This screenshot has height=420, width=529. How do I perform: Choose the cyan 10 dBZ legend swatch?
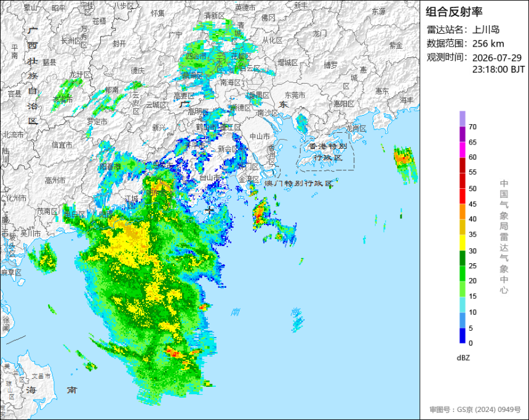coord(462,304)
